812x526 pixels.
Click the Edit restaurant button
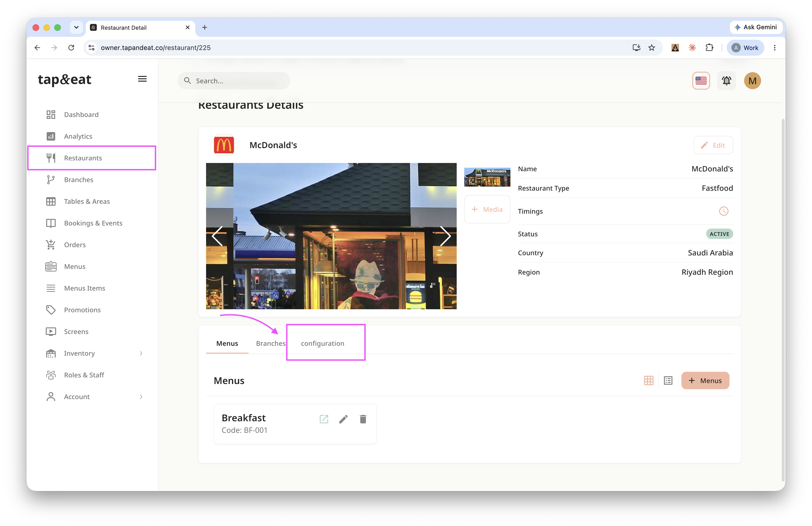[713, 145]
